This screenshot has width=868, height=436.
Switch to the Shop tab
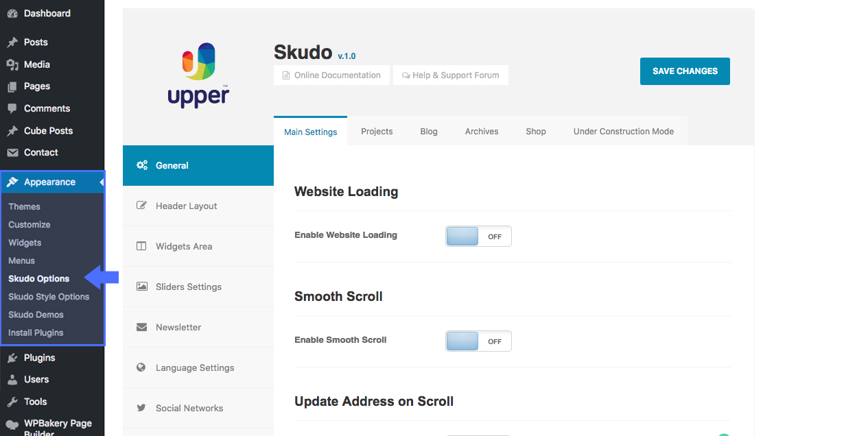click(x=536, y=132)
